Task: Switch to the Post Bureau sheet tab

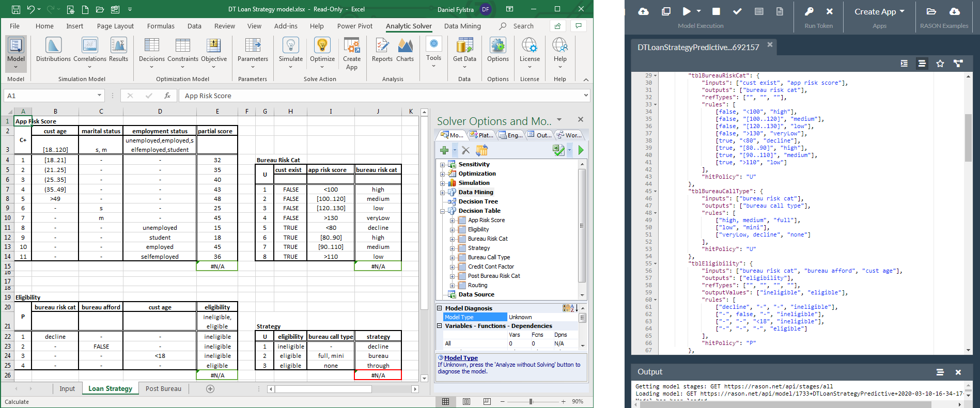Action: click(x=163, y=389)
